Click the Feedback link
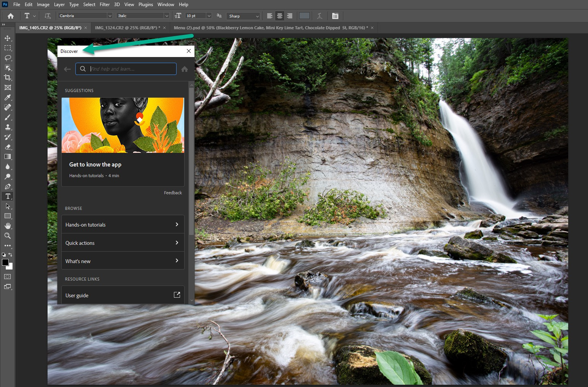 coord(173,193)
